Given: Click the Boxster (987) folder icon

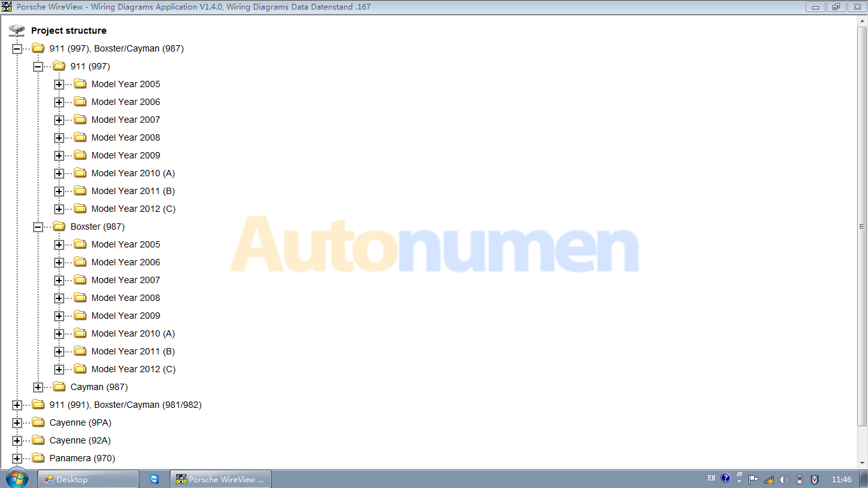Looking at the screenshot, I should tap(59, 226).
